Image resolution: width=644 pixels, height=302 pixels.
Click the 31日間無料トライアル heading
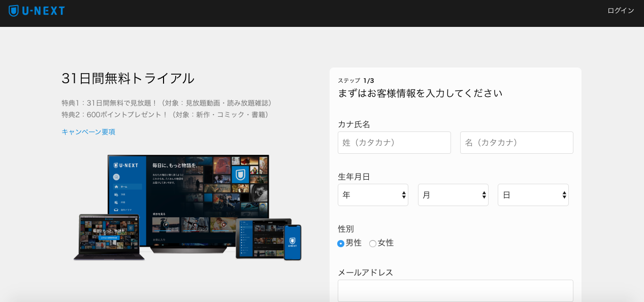128,78
